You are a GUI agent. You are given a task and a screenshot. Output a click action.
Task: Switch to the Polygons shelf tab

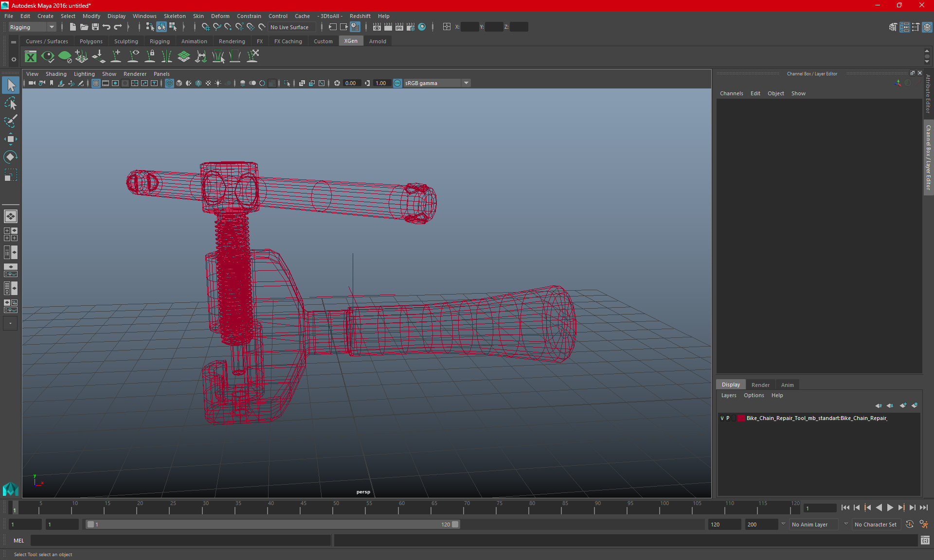91,41
